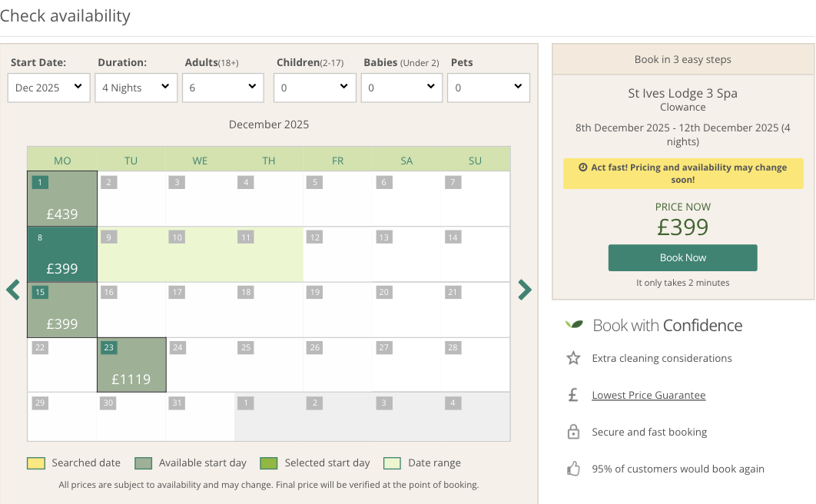Click the 31 December calendar cell
816x504 pixels.
[x=200, y=416]
